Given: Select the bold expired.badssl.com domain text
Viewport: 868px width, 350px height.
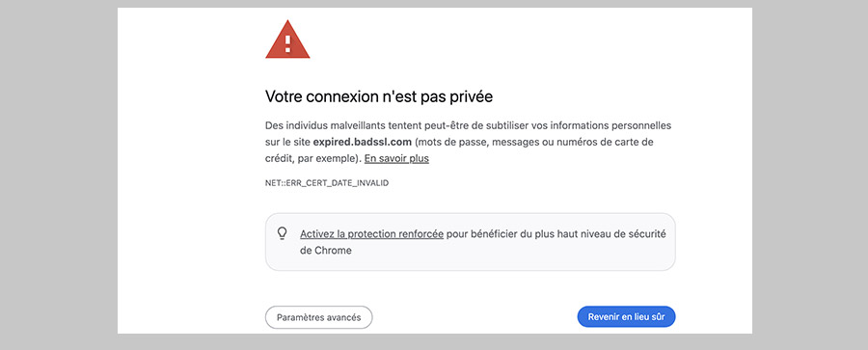Looking at the screenshot, I should coord(362,142).
